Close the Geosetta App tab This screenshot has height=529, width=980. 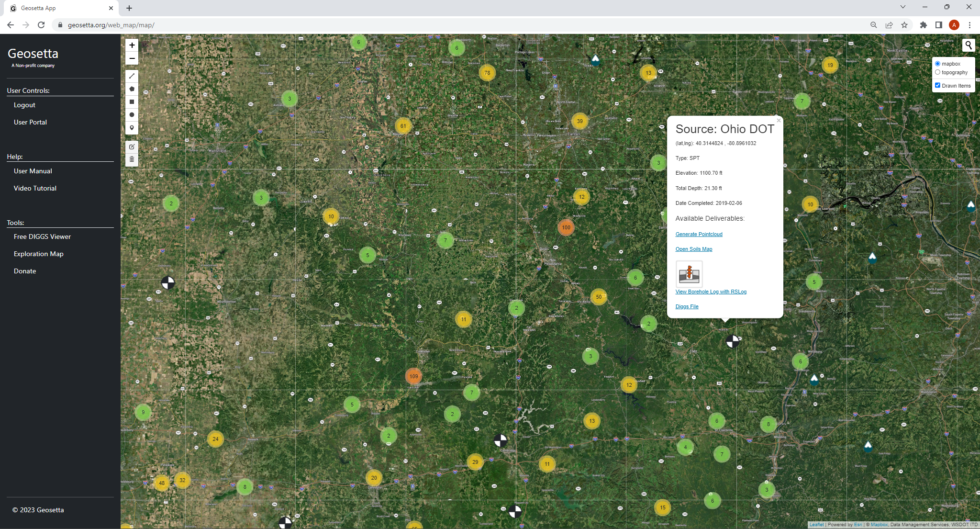coord(111,8)
